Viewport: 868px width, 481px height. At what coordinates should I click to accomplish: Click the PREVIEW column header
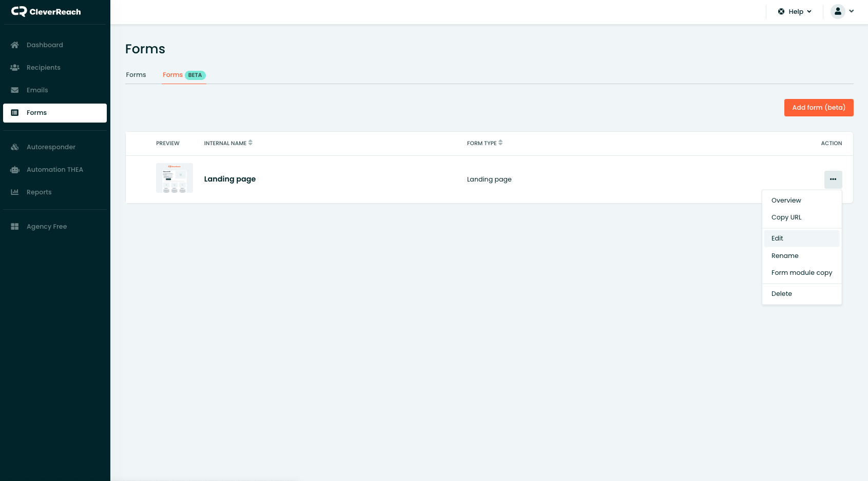point(168,144)
